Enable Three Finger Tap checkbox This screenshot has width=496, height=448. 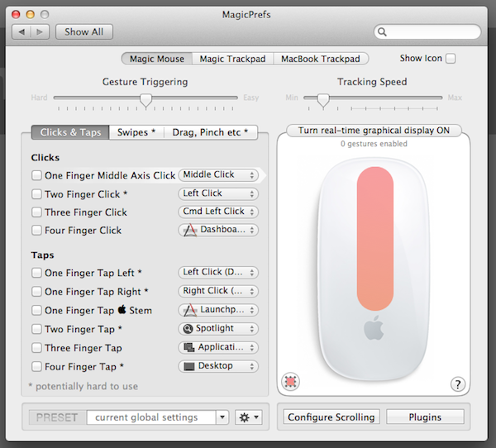[36, 348]
